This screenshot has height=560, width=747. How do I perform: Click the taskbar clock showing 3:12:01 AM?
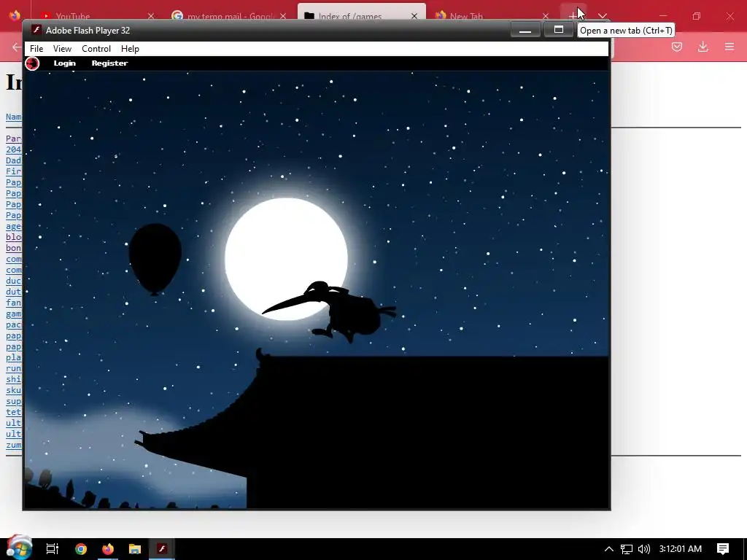pyautogui.click(x=681, y=549)
